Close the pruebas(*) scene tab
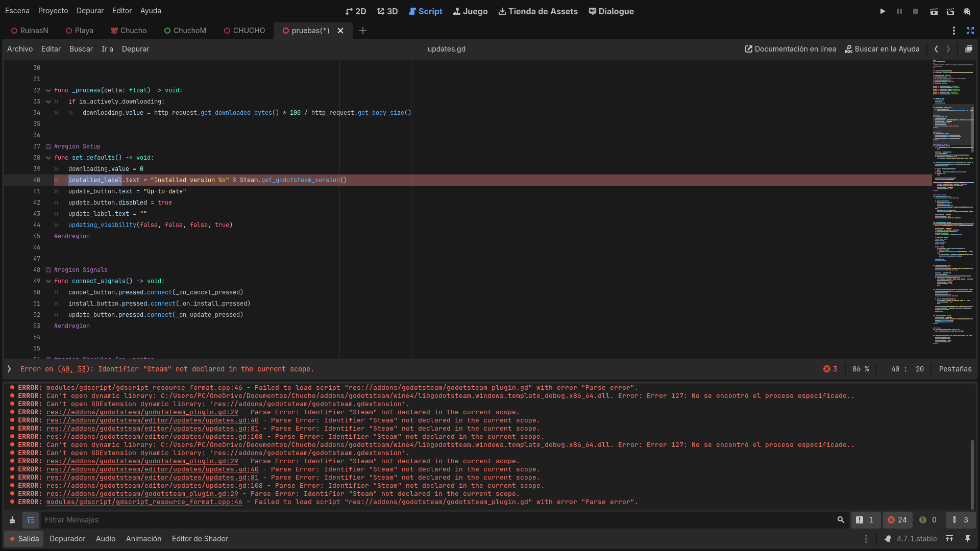This screenshot has width=980, height=551. click(x=340, y=31)
